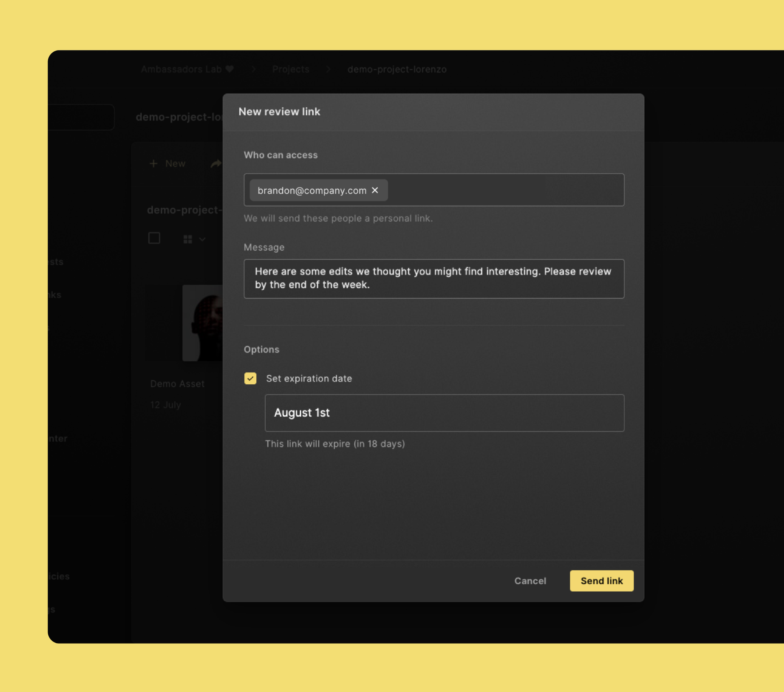
Task: Click the share arrow icon in background toolbar
Action: pyautogui.click(x=216, y=164)
